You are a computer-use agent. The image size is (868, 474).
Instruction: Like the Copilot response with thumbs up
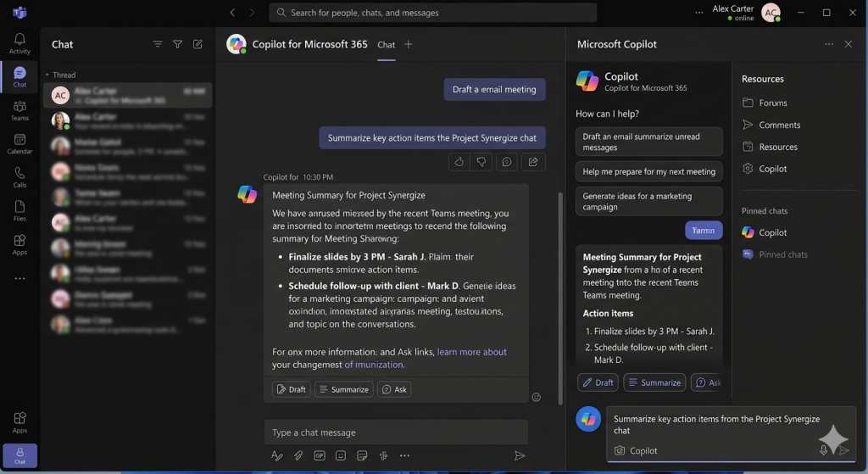[459, 162]
